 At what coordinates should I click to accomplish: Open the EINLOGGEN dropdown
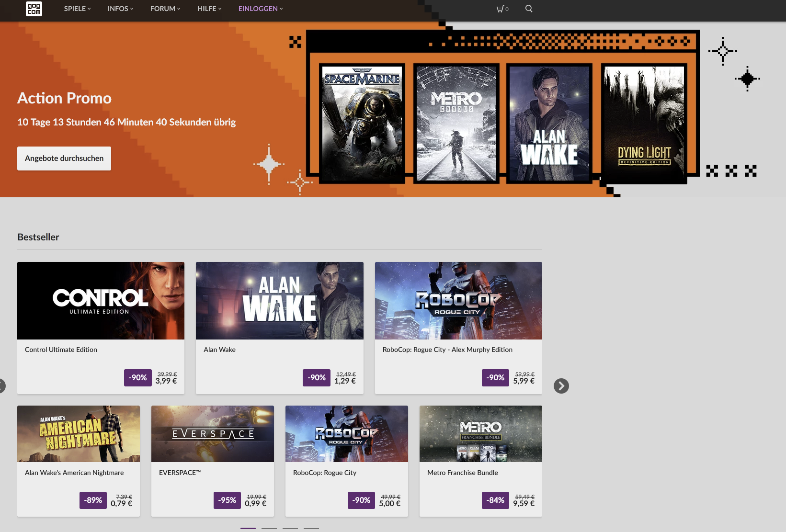pos(261,9)
